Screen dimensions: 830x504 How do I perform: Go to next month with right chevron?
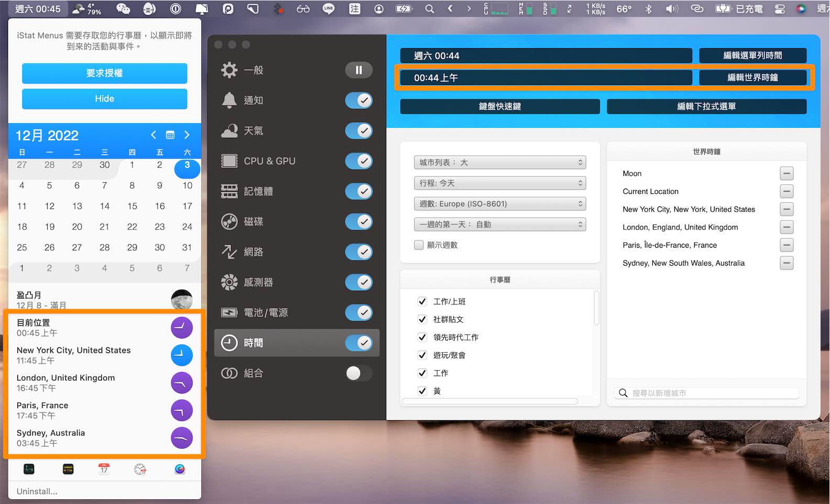187,135
